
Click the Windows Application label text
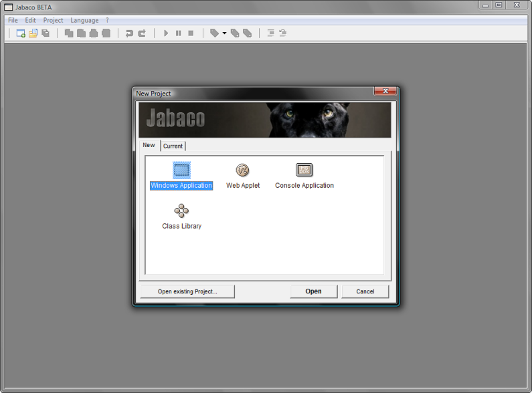[x=181, y=186]
